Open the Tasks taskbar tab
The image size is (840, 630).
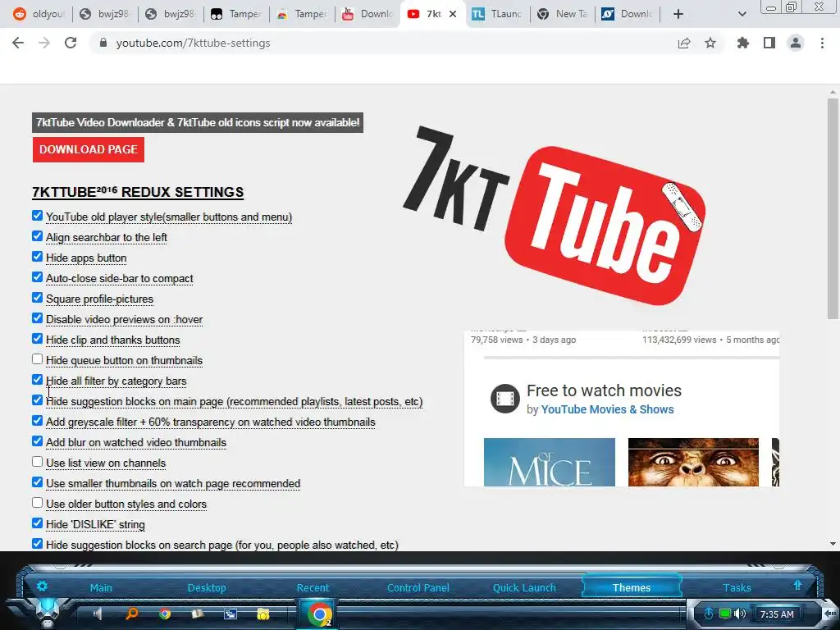[737, 587]
